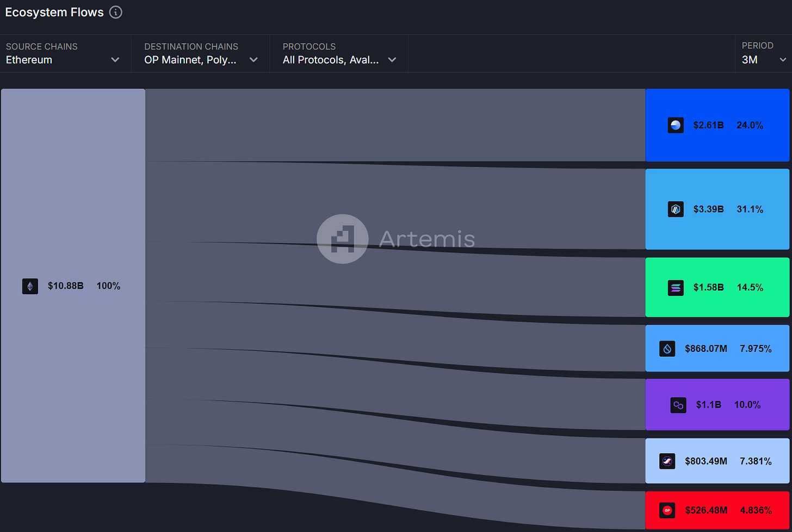792x532 pixels.
Task: Click the 10.0% share label
Action: click(x=747, y=405)
